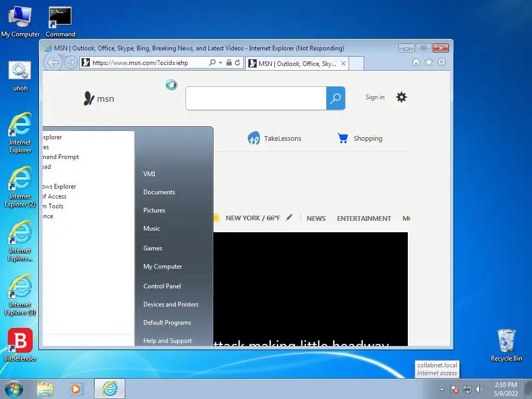Show hidden tray icons arrow
The image size is (532, 399).
[442, 389]
